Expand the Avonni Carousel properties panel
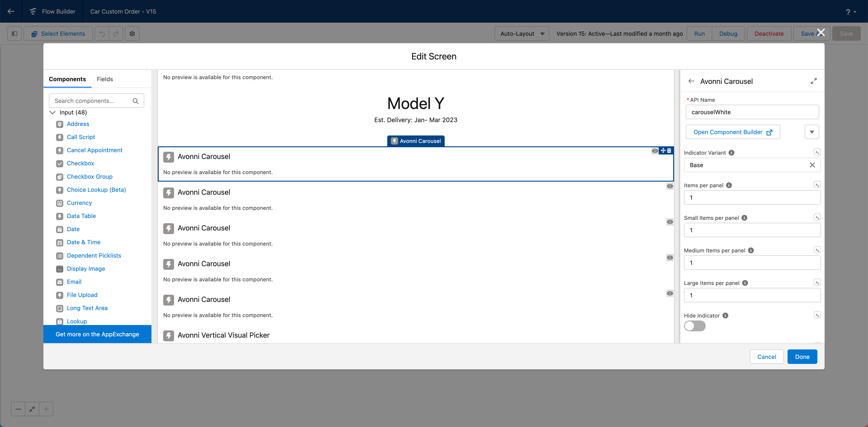 pos(814,81)
